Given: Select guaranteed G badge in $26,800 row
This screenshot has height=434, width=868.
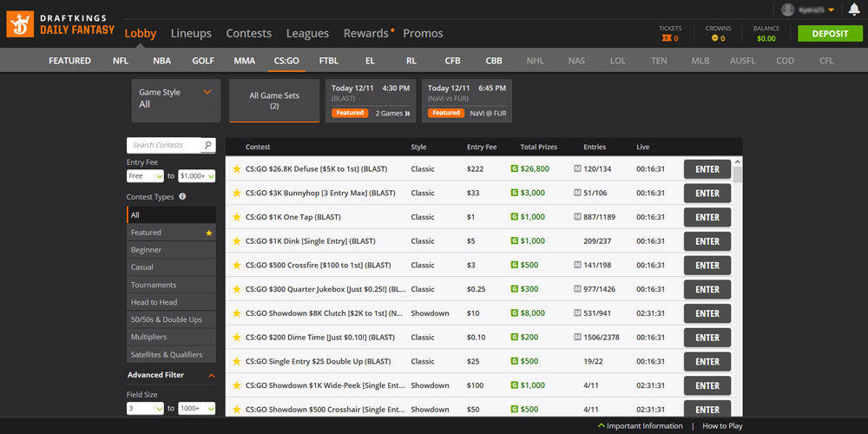Looking at the screenshot, I should click(x=514, y=169).
